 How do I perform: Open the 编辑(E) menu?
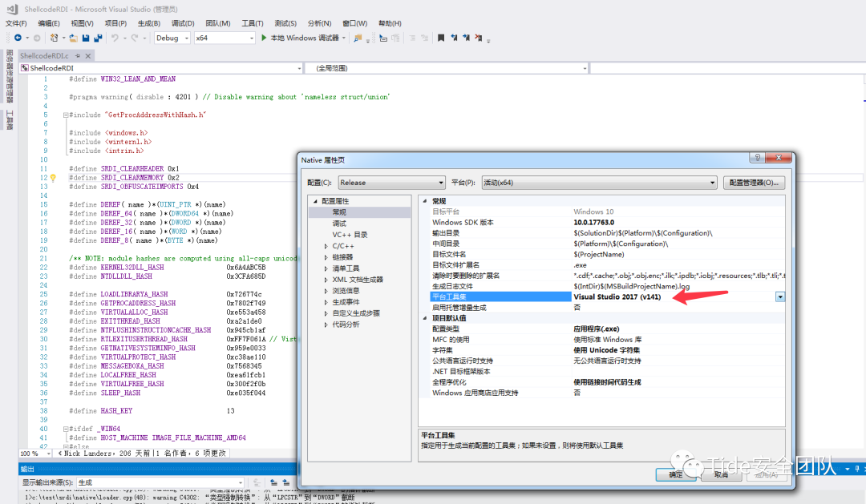(x=49, y=23)
